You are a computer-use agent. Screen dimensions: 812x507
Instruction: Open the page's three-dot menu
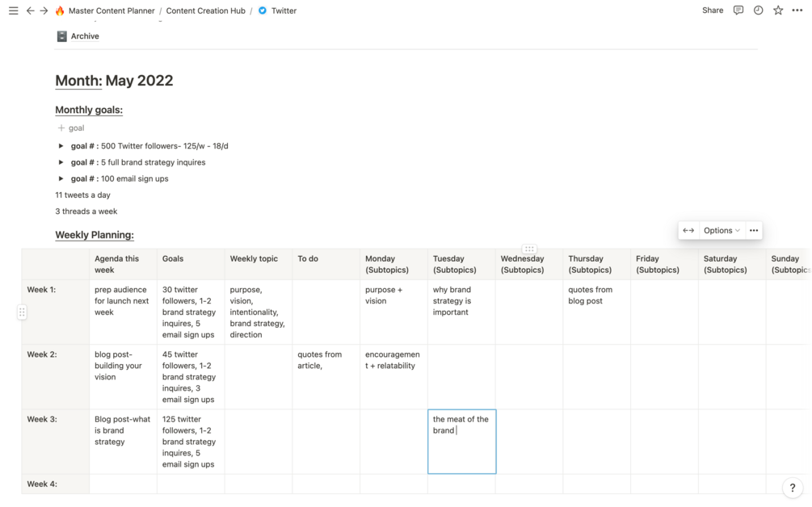(797, 10)
